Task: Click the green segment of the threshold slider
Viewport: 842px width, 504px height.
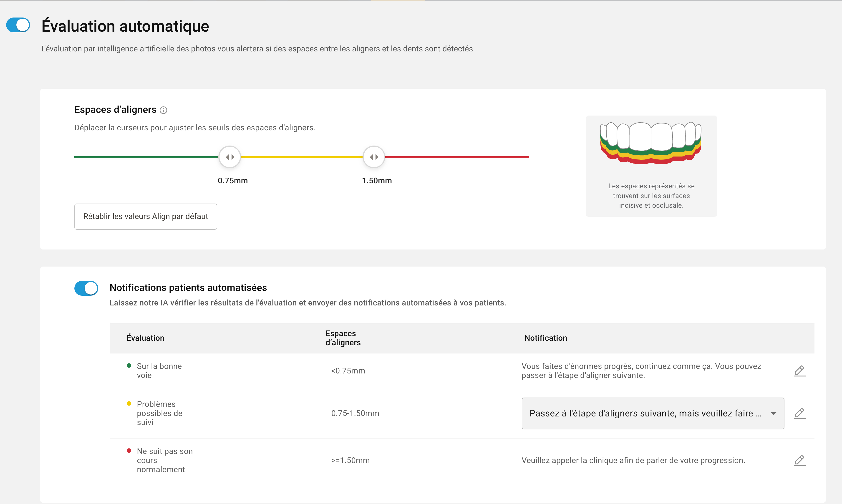Action: coord(146,157)
